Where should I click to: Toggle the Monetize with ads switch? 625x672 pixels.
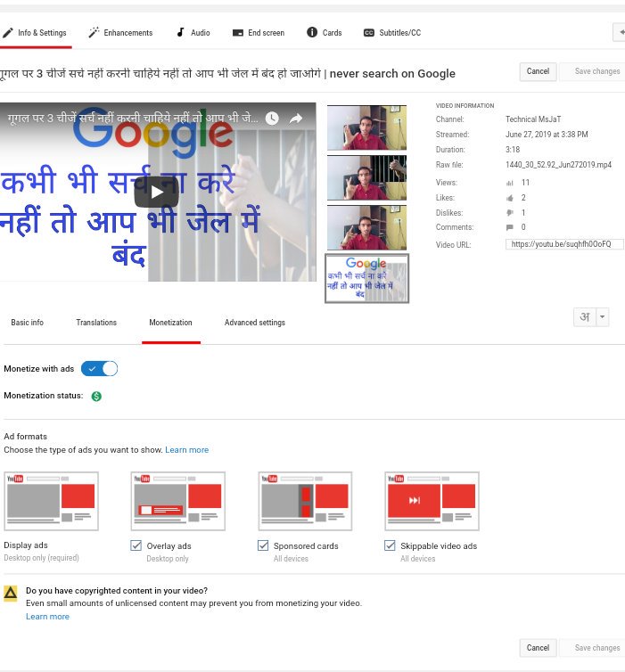pyautogui.click(x=100, y=369)
